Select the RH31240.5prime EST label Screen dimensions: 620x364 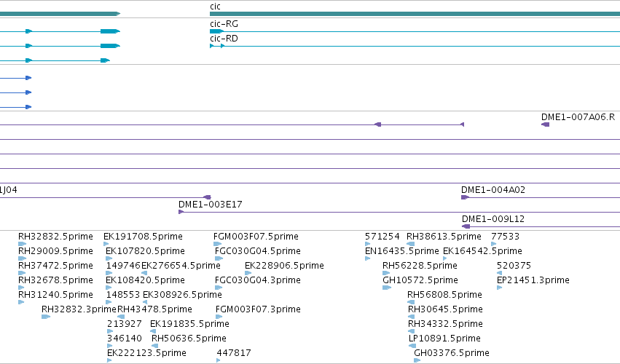[55, 295]
